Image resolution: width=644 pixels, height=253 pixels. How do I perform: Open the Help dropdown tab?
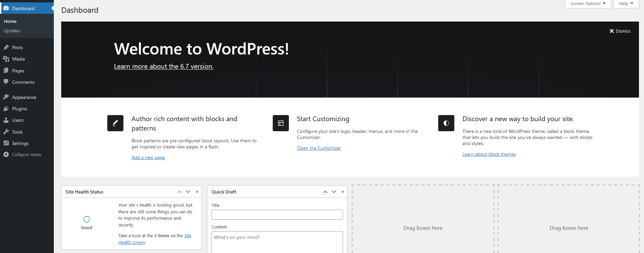tap(626, 4)
